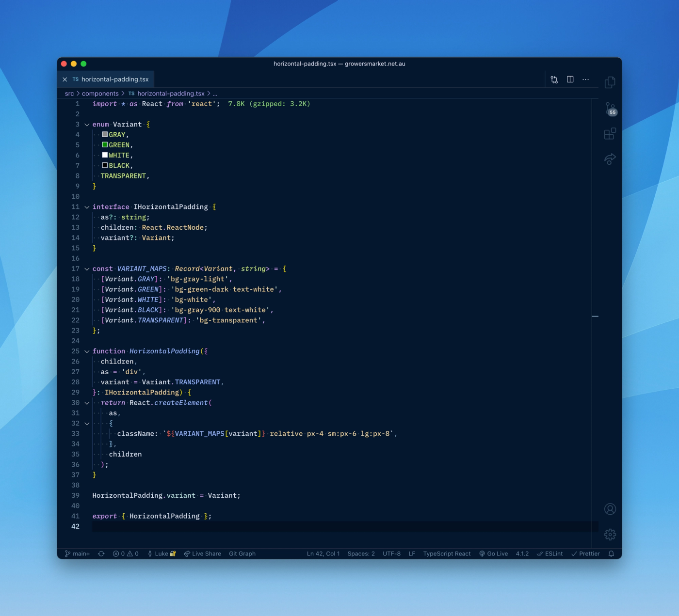
Task: Click the Luke account item in the status bar
Action: [x=162, y=553]
